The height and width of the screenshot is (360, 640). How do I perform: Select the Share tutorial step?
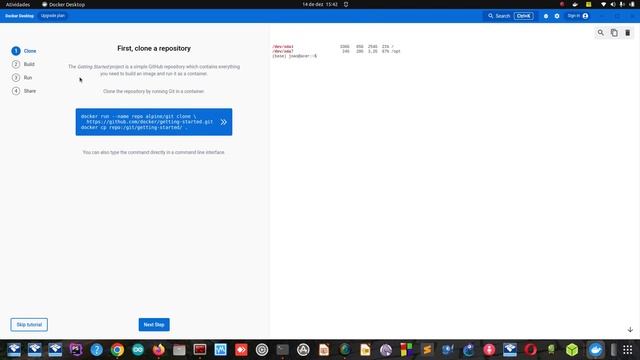(24, 91)
